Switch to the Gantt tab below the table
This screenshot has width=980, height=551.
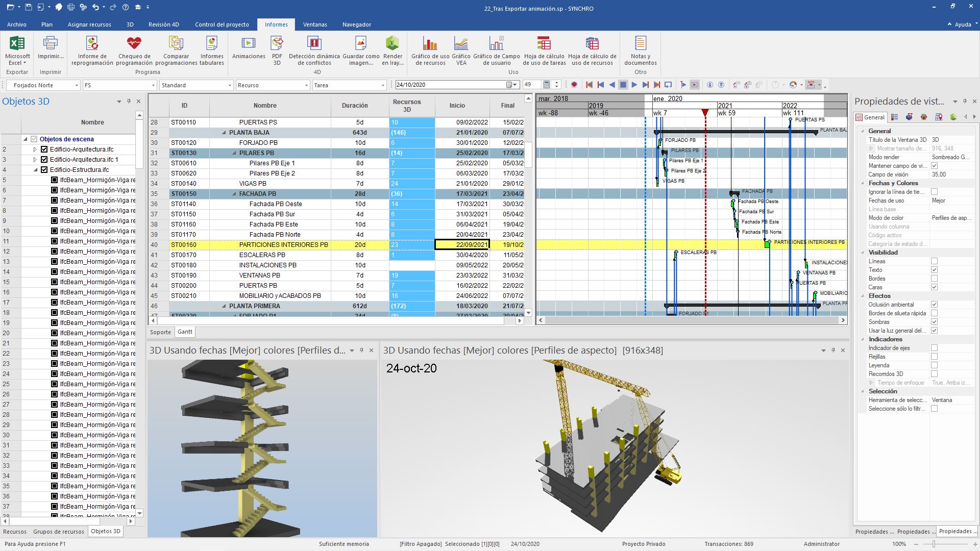tap(184, 332)
